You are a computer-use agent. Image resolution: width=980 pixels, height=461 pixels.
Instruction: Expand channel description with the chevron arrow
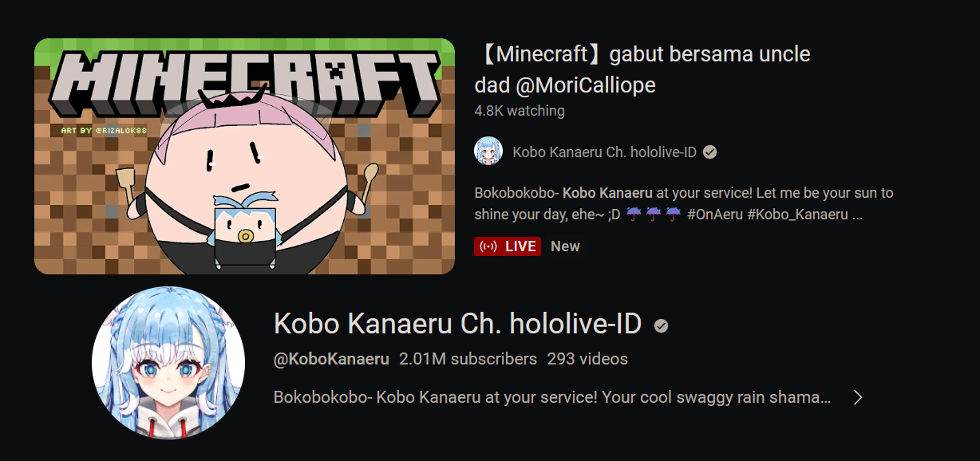[x=857, y=397]
